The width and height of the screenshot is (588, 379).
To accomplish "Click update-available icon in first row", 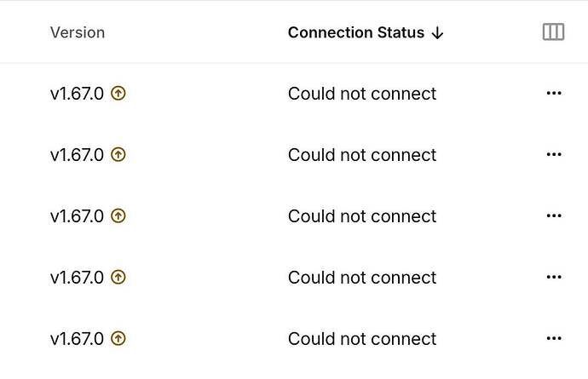I will click(x=118, y=93).
